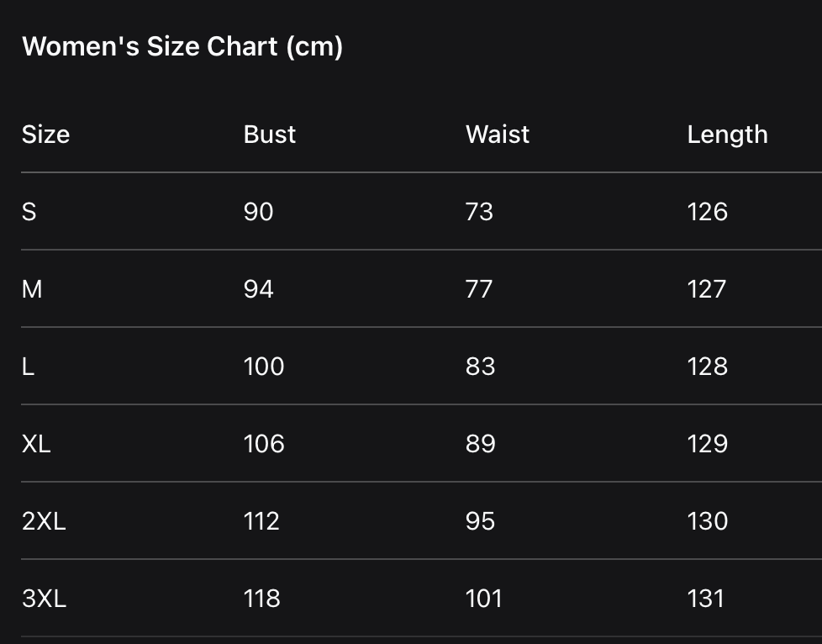Click the 3XL size row label

[44, 599]
